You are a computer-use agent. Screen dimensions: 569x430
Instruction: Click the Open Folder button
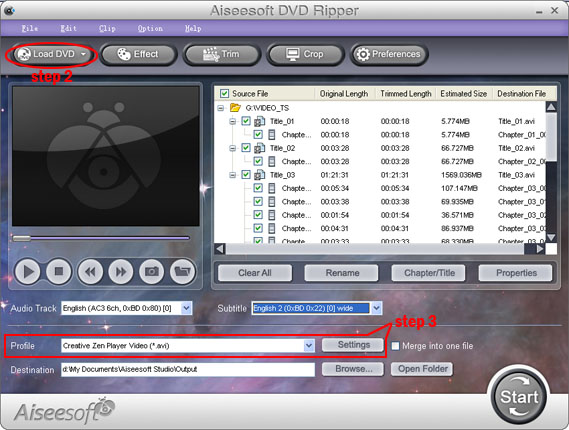point(422,369)
